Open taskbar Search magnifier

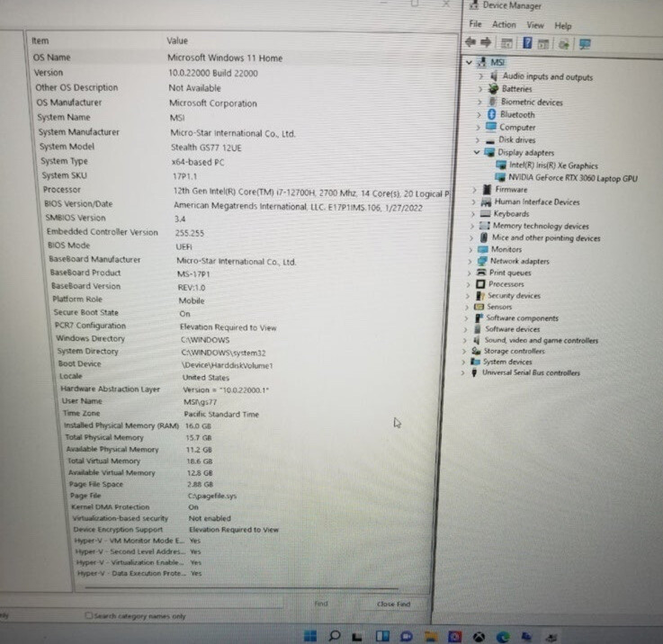334,636
